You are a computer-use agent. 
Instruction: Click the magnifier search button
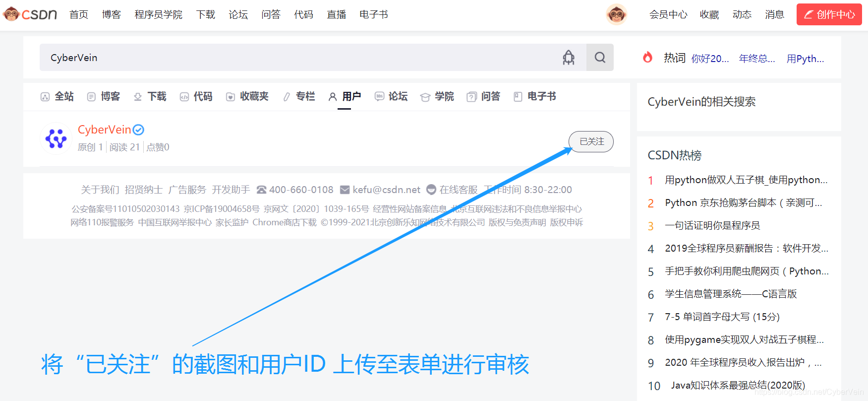[x=600, y=58]
